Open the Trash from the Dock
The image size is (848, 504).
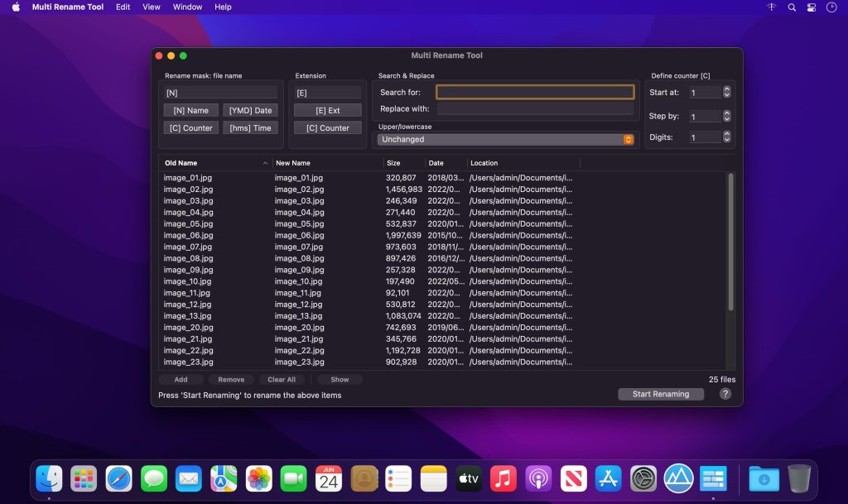tap(797, 478)
